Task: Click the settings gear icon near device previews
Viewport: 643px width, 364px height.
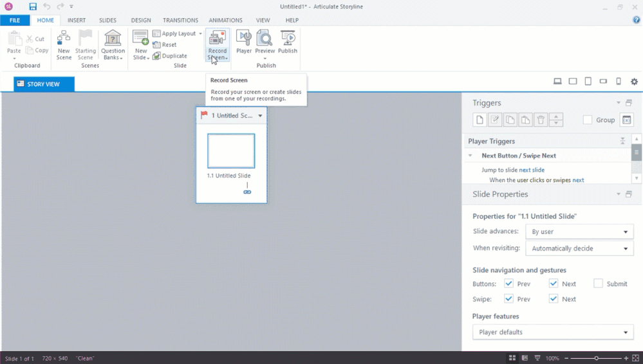Action: click(x=634, y=82)
